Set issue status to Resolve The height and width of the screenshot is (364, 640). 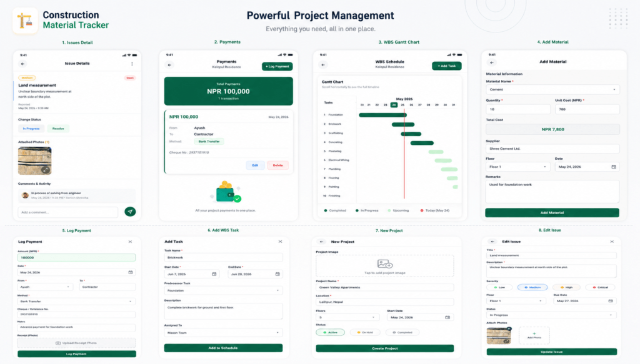[58, 129]
